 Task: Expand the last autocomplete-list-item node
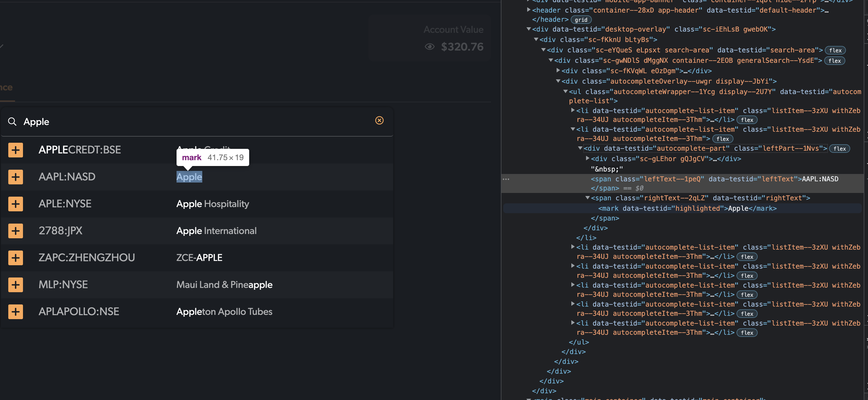click(573, 323)
